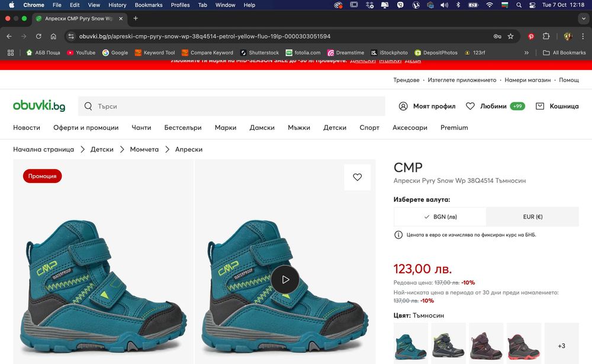Open the first product boot image

click(103, 262)
